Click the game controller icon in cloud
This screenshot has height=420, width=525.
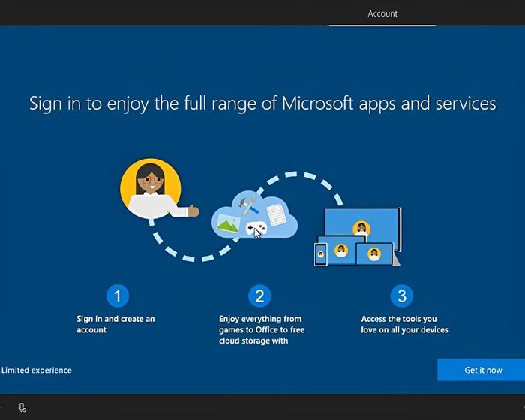256,229
